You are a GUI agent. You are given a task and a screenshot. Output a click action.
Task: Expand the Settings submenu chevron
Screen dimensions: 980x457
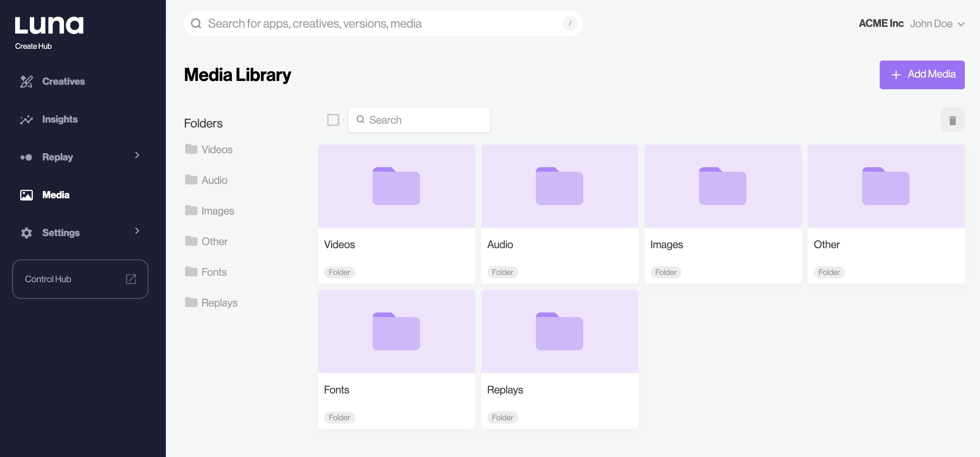pos(137,231)
